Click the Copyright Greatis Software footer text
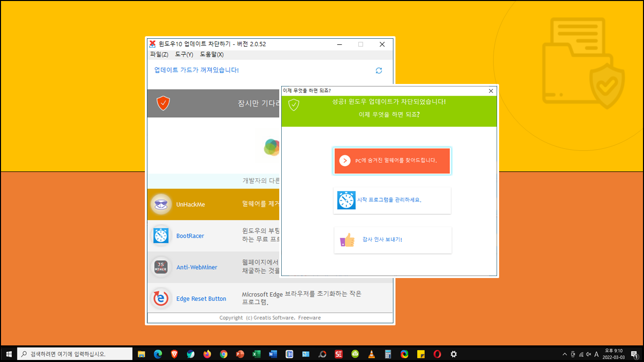Image resolution: width=644 pixels, height=362 pixels. pos(270,318)
